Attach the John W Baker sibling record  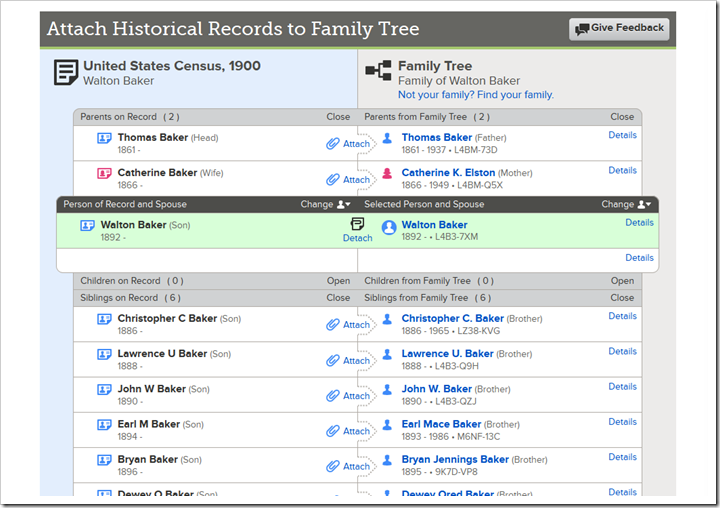[x=347, y=396]
